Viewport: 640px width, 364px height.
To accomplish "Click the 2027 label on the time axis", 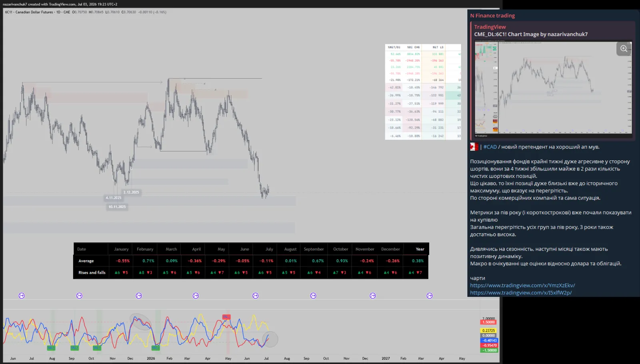I will point(386,358).
